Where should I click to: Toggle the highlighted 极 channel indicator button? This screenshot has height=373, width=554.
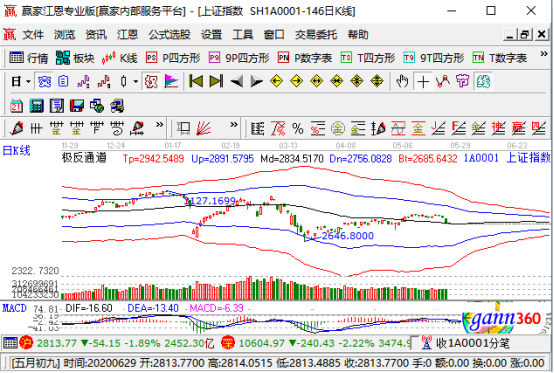pyautogui.click(x=151, y=82)
